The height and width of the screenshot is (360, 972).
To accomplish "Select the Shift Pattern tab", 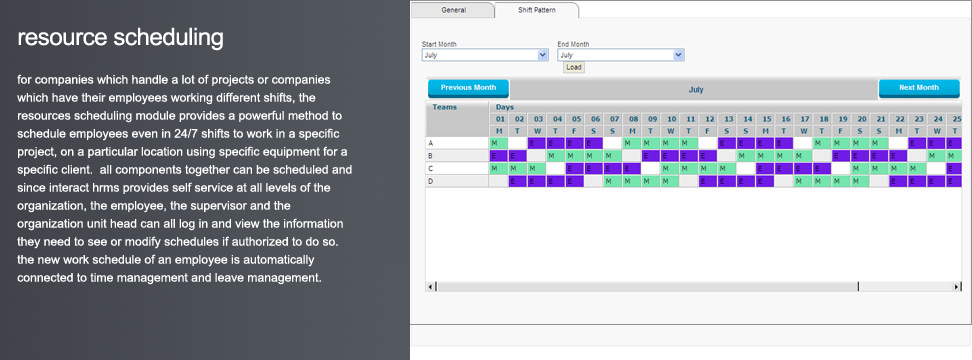I will click(x=537, y=10).
